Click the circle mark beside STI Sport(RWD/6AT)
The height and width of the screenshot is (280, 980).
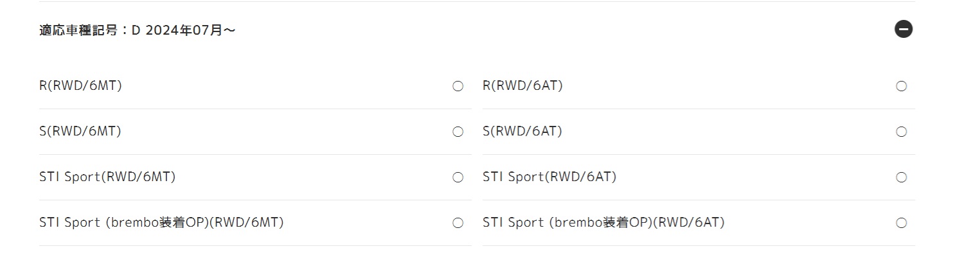[x=902, y=177]
